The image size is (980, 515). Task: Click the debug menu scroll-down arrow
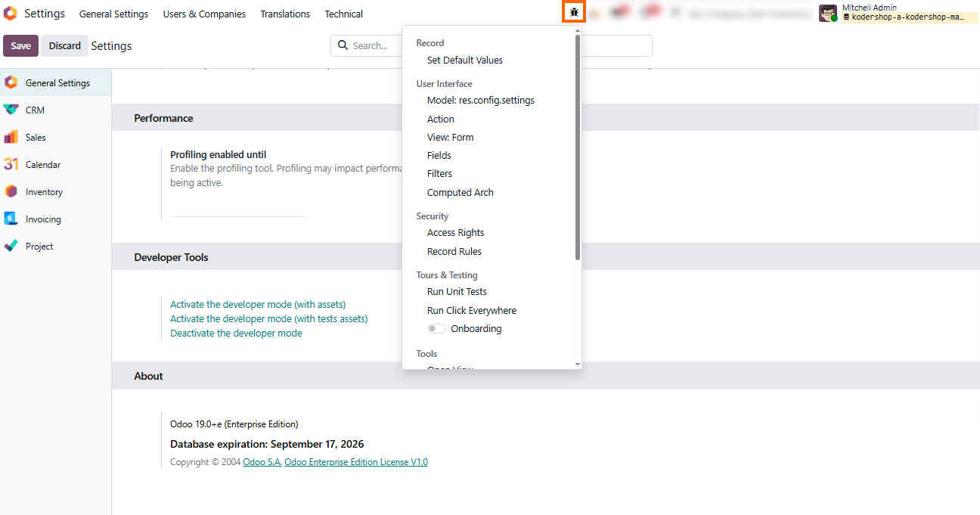(578, 365)
